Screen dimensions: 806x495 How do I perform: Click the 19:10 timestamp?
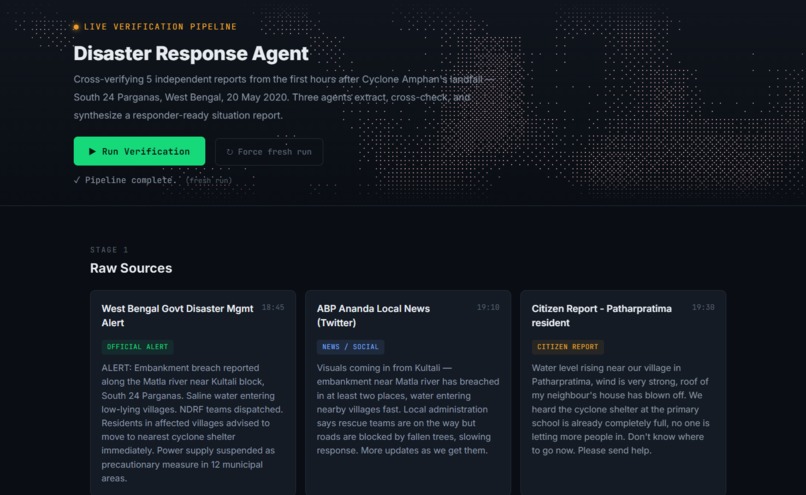[x=488, y=307]
